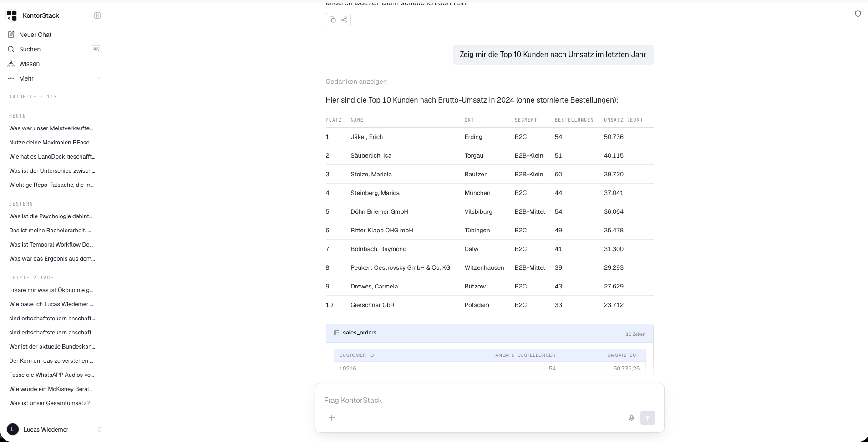Screen dimensions: 868x442
Task: Click the '10 Zeilen' row count label
Action: pyautogui.click(x=635, y=334)
